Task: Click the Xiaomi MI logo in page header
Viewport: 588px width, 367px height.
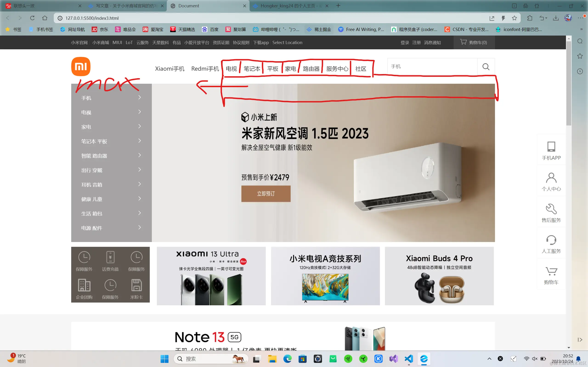Action: tap(81, 66)
